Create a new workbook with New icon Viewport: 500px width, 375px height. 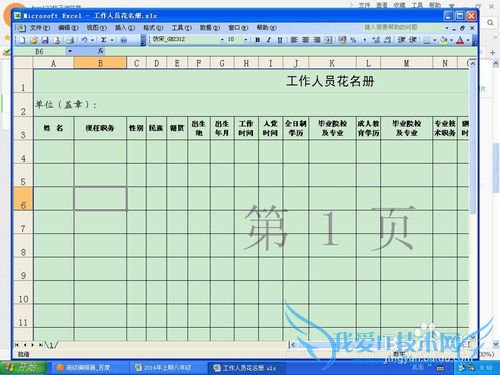pyautogui.click(x=22, y=40)
